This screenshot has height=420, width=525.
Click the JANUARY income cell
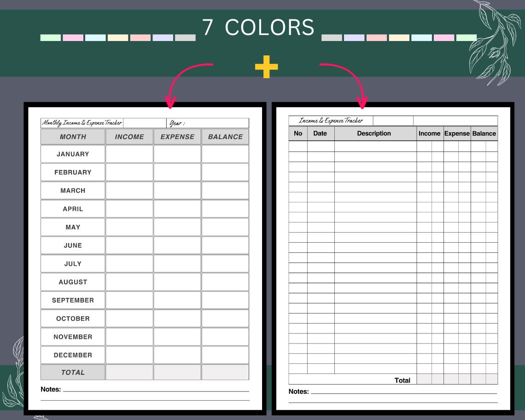tap(129, 154)
